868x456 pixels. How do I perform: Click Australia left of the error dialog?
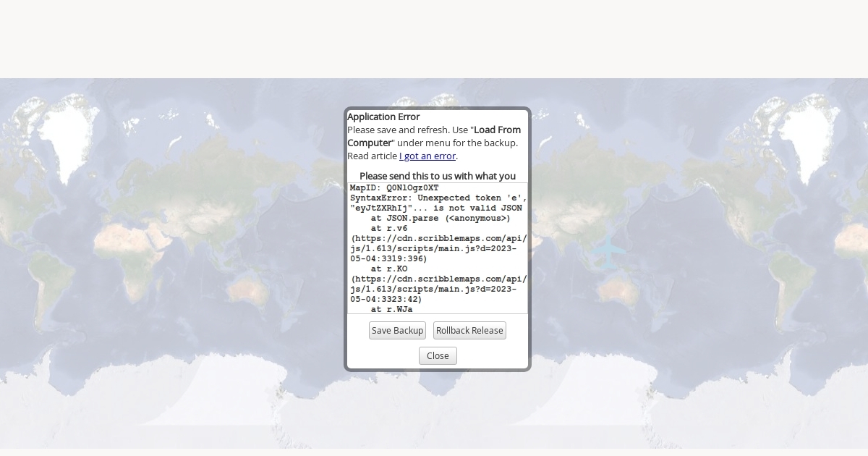[x=250, y=290]
